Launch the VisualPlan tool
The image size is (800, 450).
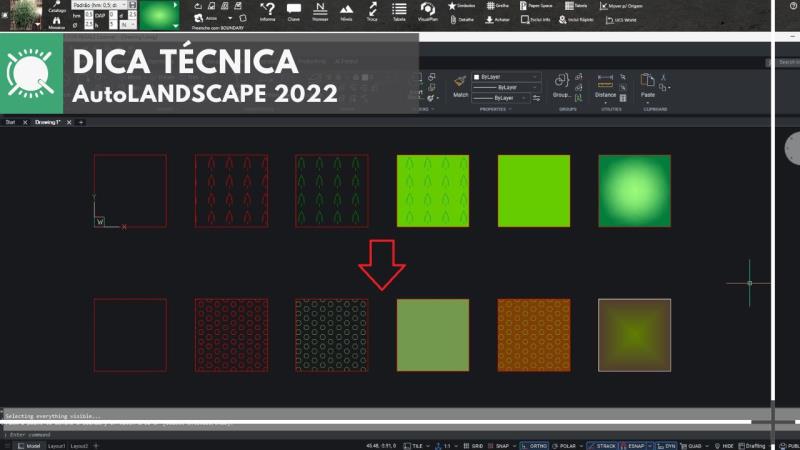tap(428, 12)
